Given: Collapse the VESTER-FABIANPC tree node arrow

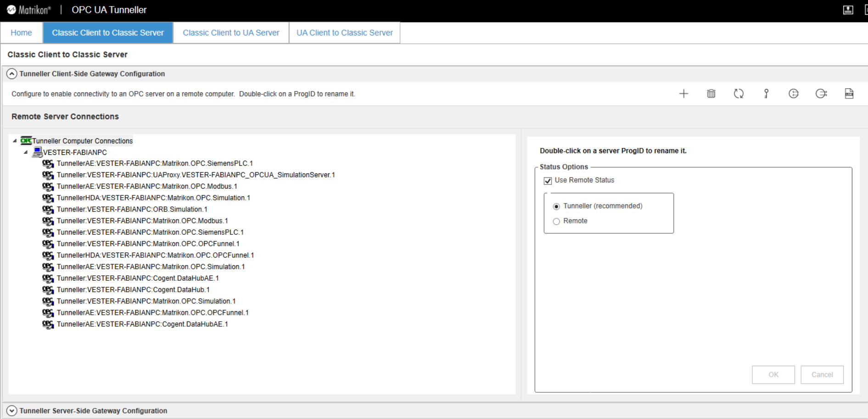Looking at the screenshot, I should tap(26, 152).
